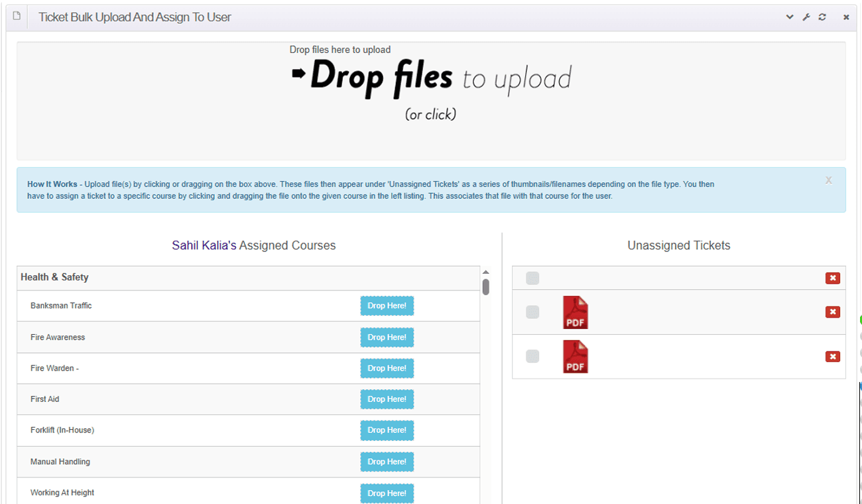This screenshot has width=862, height=504.
Task: Click the Drop files upload area
Action: point(431,99)
